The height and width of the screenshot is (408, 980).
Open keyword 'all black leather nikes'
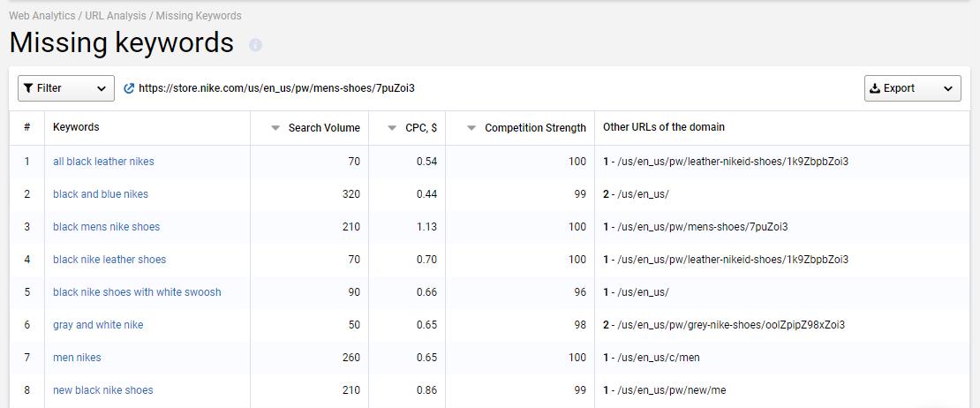click(104, 162)
